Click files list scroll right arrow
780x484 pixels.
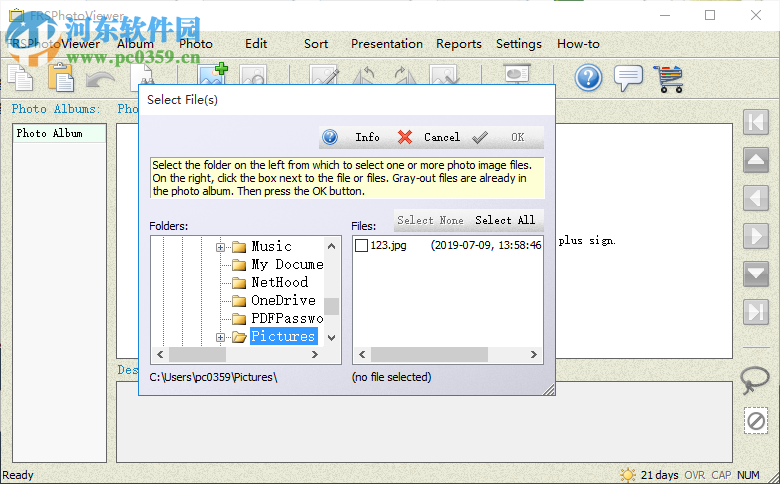tap(533, 354)
